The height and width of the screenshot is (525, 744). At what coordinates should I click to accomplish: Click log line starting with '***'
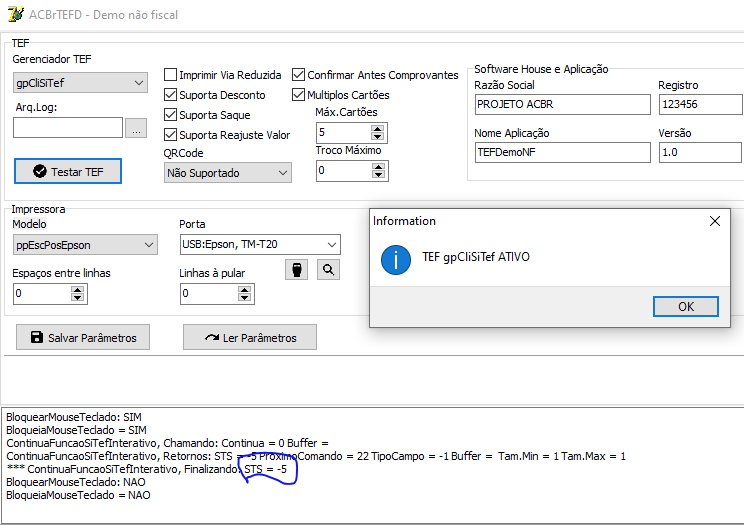point(147,469)
